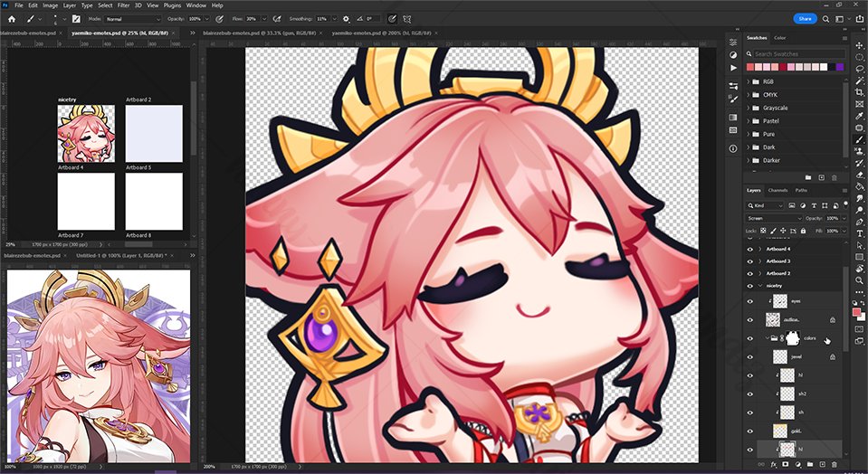Select the Type tool
Image resolution: width=868 pixels, height=474 pixels.
point(860,233)
